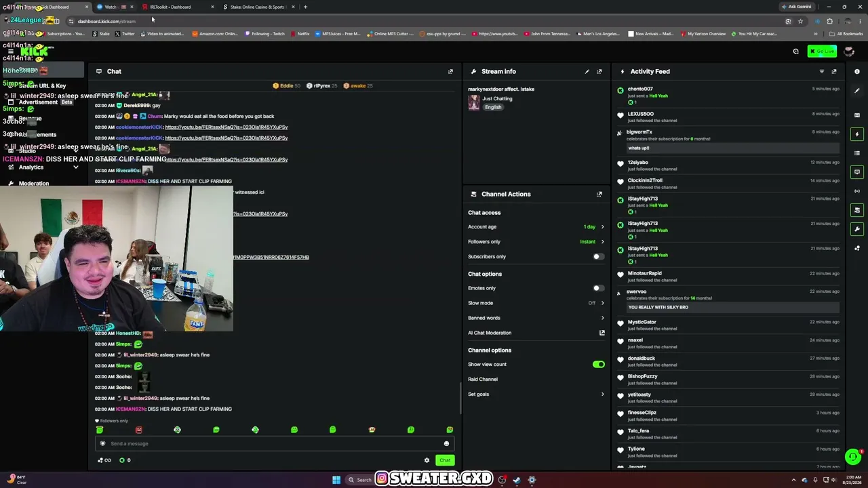868x488 pixels.
Task: Open the profile avatar menu
Action: [x=849, y=52]
